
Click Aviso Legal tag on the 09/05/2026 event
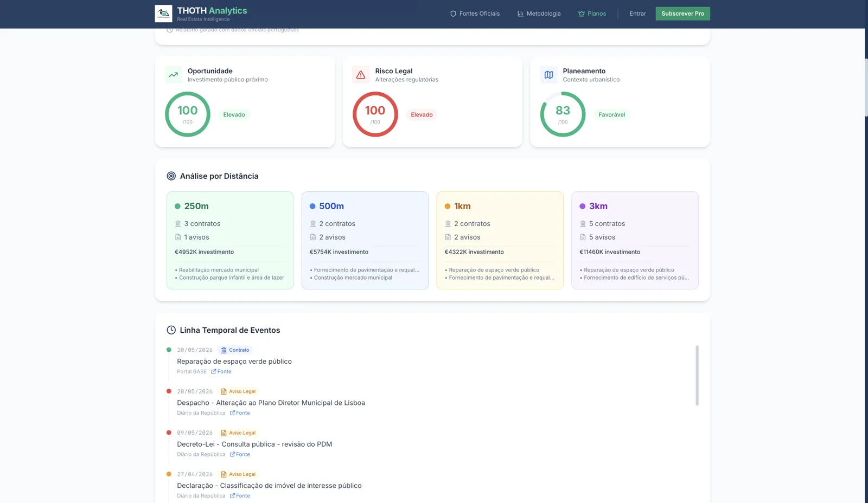pos(238,433)
